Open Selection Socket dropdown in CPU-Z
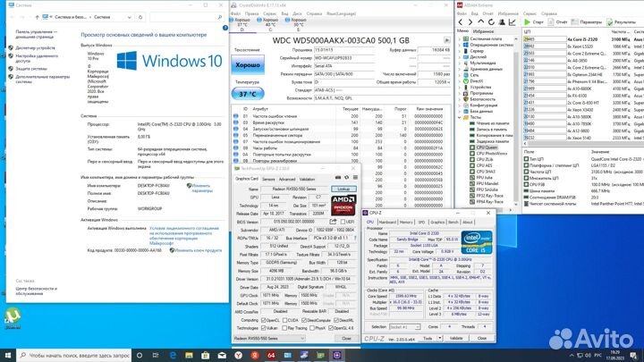 (404, 327)
